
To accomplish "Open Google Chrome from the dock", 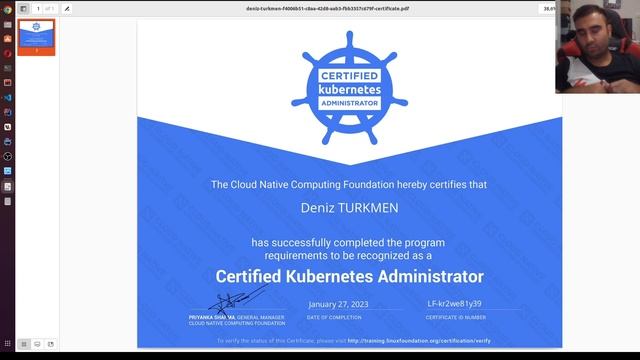I will click(7, 10).
